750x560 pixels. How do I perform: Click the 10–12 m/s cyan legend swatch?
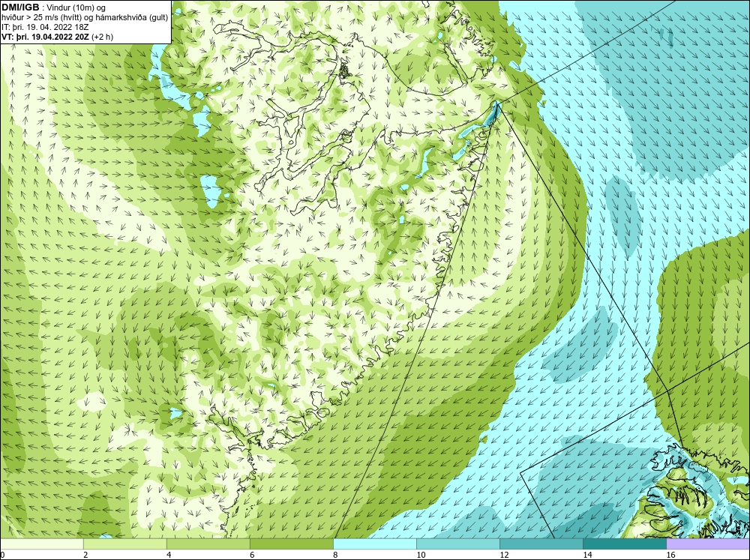(458, 544)
